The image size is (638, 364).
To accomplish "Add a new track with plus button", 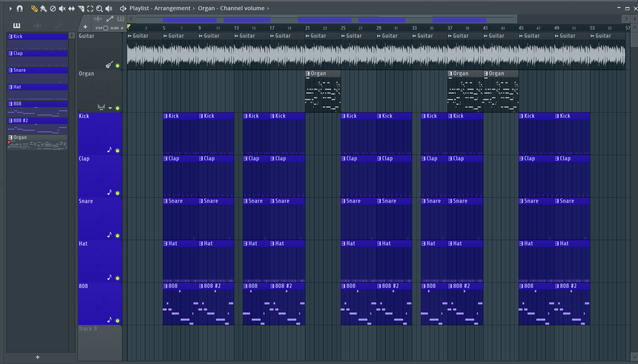I will click(85, 27).
